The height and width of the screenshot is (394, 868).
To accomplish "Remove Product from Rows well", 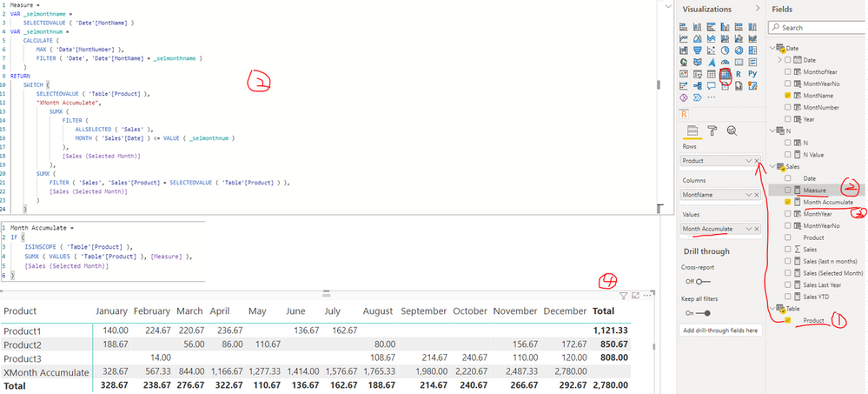I will click(x=757, y=160).
